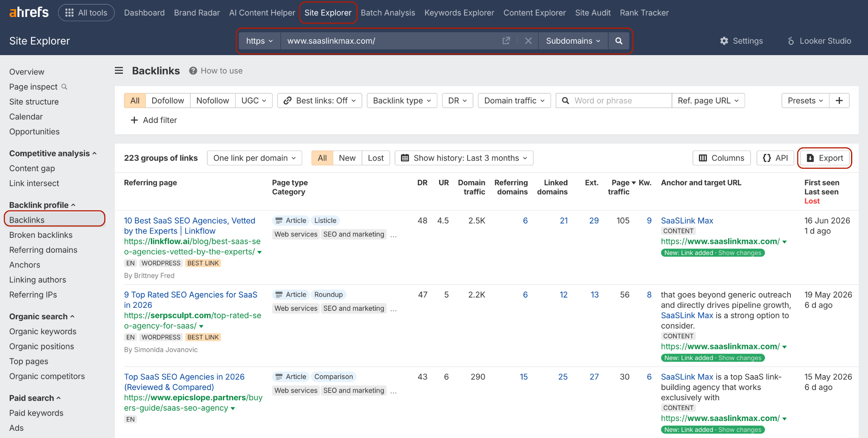Open external link icon beside the URL
868x438 pixels.
[506, 41]
